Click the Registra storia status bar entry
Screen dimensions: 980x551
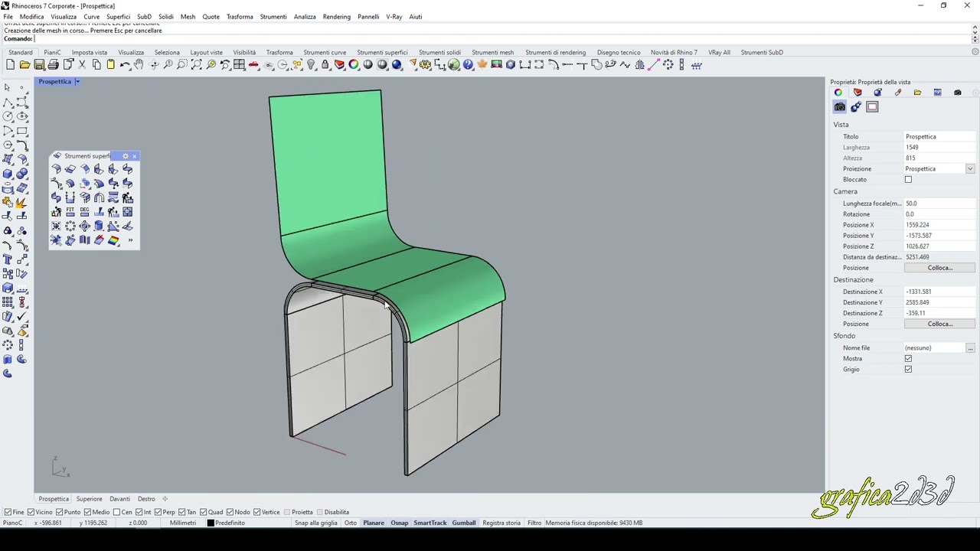click(501, 523)
